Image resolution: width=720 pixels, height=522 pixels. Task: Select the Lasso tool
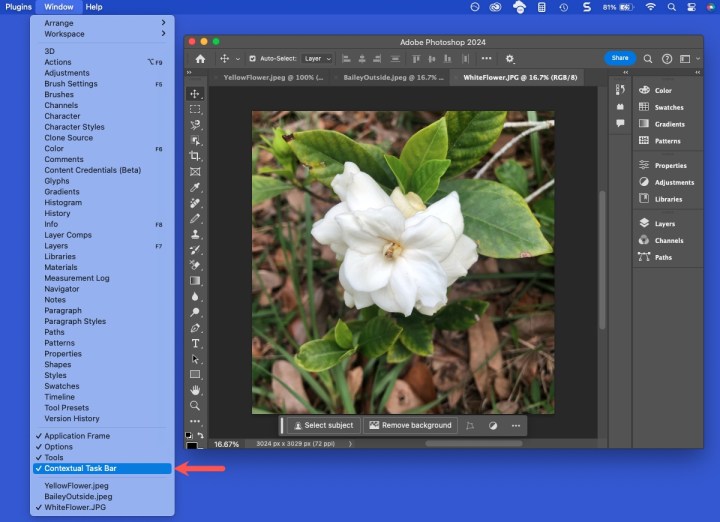[x=195, y=125]
